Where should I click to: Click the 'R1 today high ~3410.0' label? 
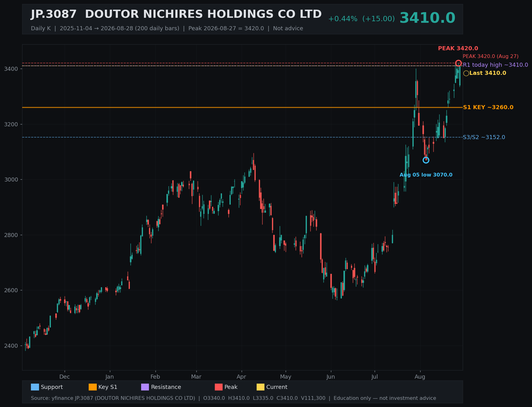(x=495, y=65)
